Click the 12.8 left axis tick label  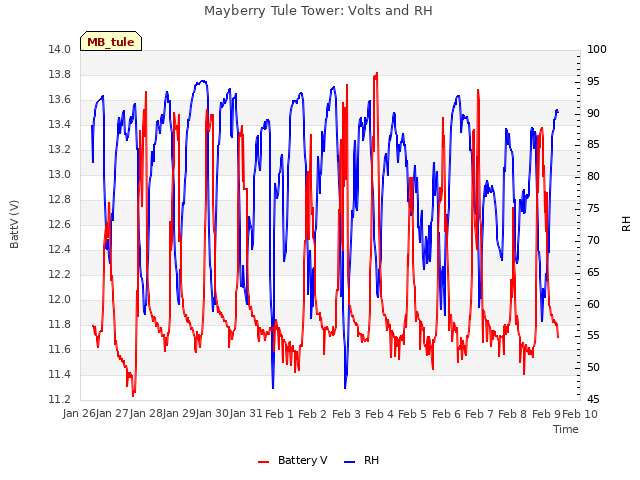(60, 199)
